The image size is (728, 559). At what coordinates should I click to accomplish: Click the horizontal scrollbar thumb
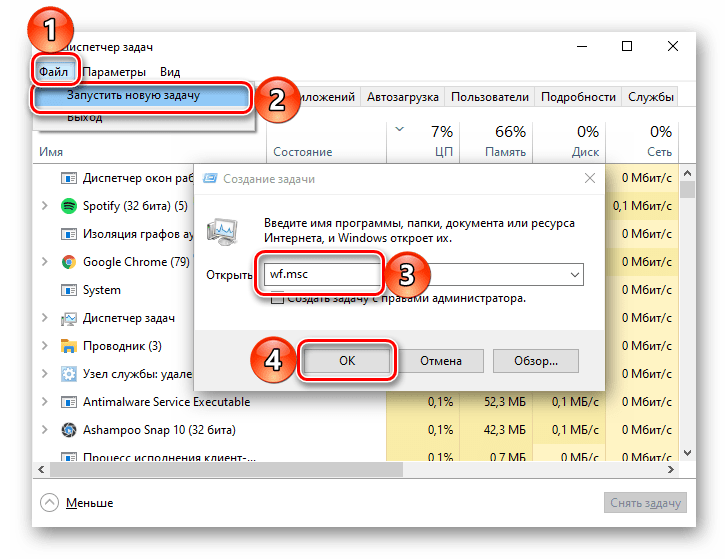[x=226, y=470]
